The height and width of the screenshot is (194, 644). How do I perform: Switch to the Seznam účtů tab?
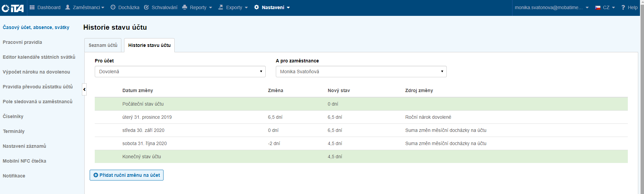[103, 45]
